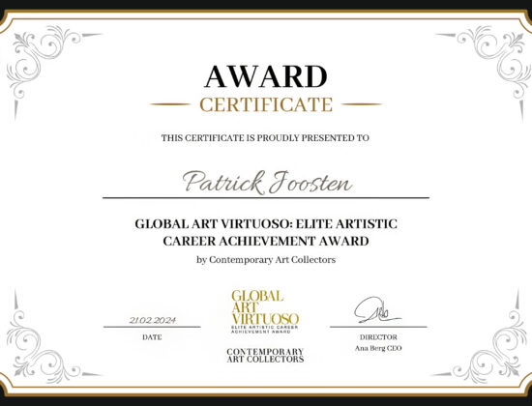Click the gold line right of CERTIFICATE

pyautogui.click(x=362, y=104)
